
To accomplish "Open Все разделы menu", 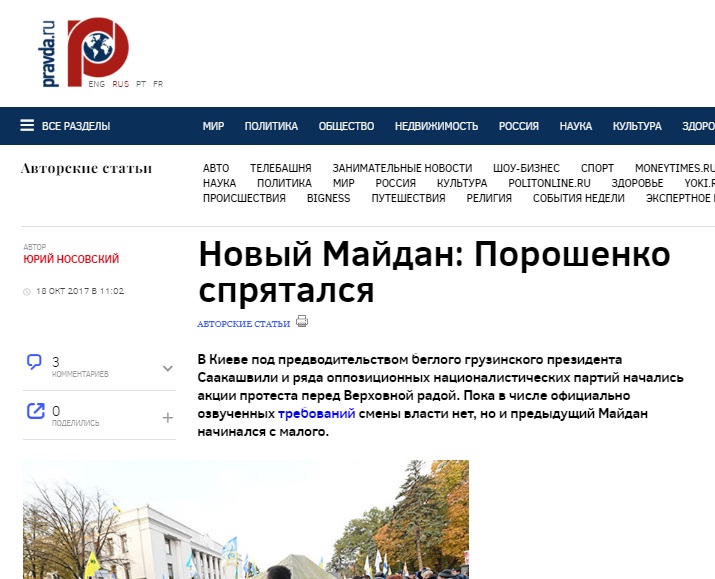I will 76,126.
